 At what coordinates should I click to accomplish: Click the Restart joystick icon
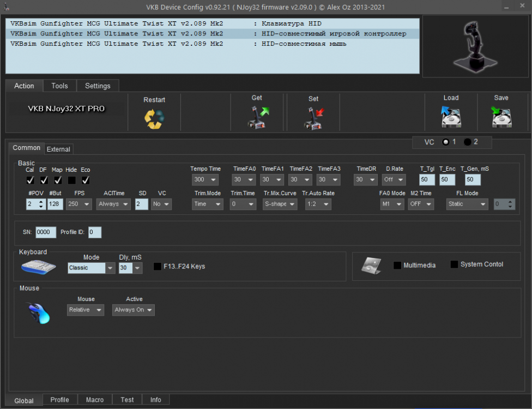[x=154, y=118]
